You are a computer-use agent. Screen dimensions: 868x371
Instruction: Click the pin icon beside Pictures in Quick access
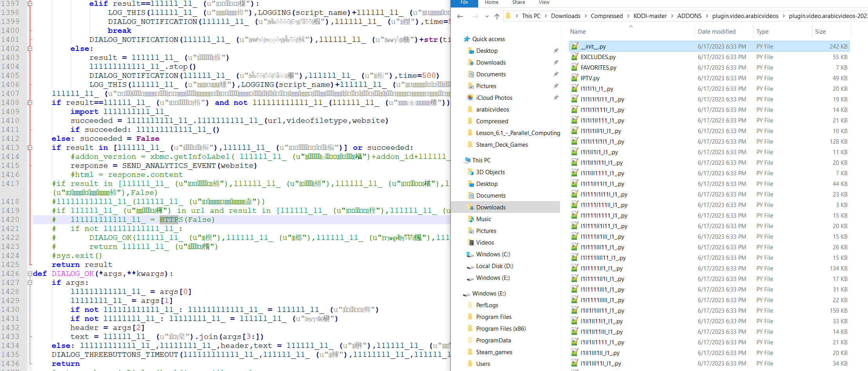(556, 86)
